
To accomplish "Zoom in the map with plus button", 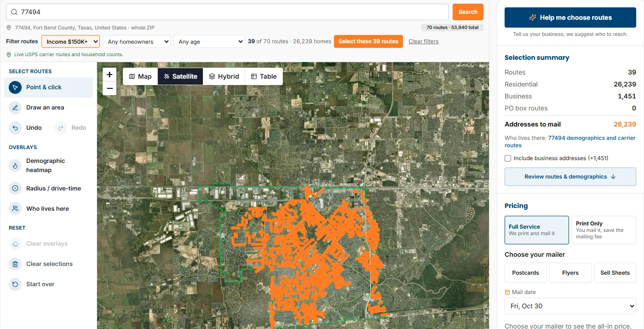I will click(109, 75).
